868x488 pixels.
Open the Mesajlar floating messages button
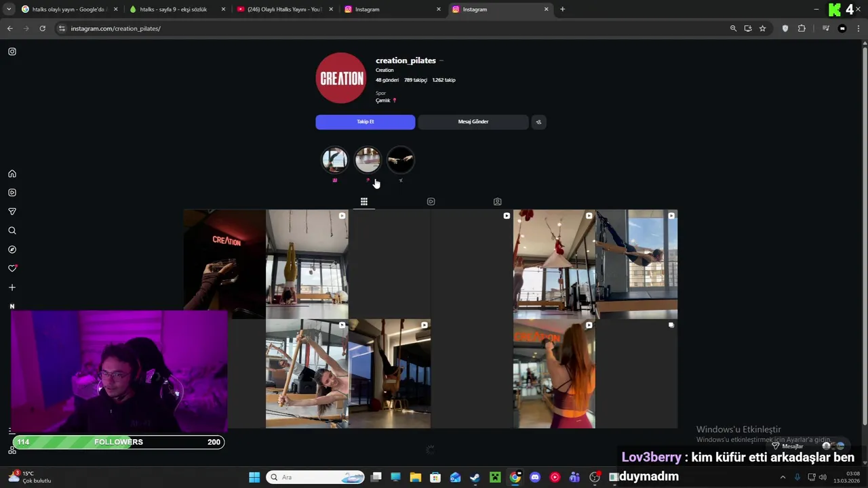pos(809,446)
